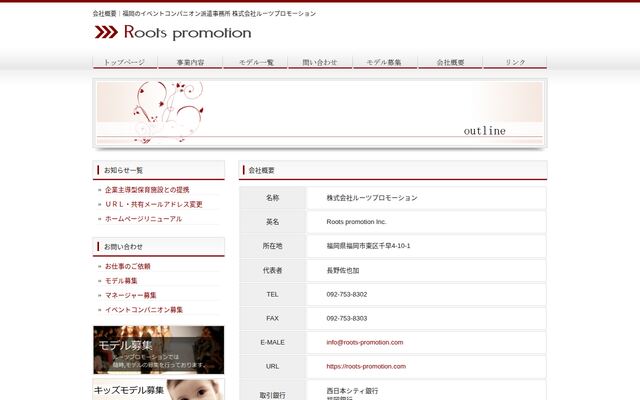
Task: Follow the お仕事のご依頼 sidebar link
Action: [x=128, y=266]
